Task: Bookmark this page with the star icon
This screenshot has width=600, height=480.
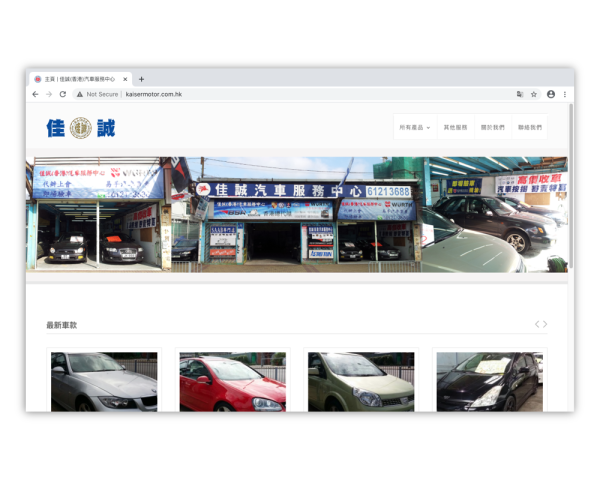Action: click(x=533, y=94)
